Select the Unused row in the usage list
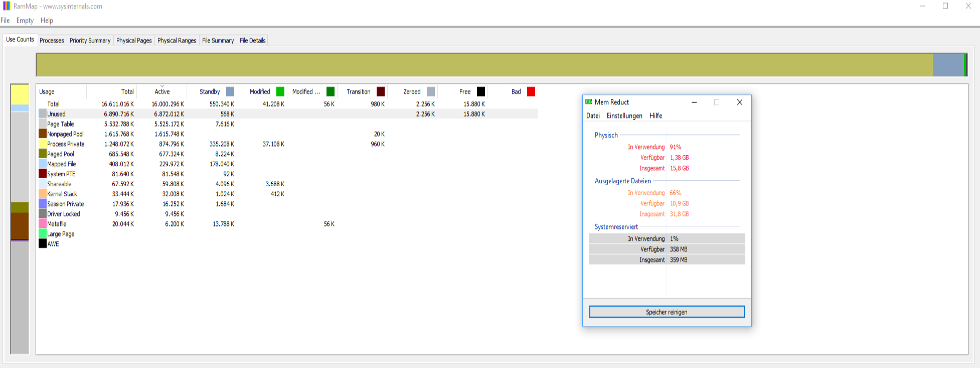The height and width of the screenshot is (368, 980). point(56,114)
